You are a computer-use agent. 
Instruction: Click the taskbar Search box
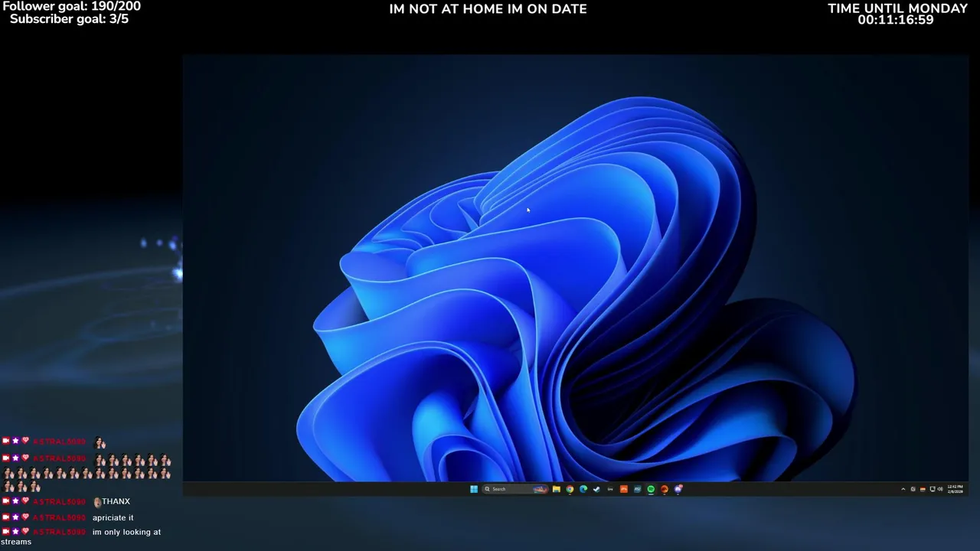[x=515, y=489]
